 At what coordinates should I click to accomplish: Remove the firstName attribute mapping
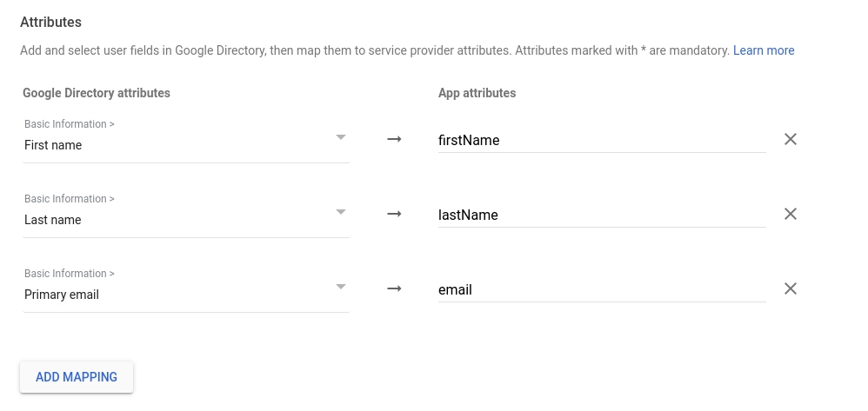[790, 139]
